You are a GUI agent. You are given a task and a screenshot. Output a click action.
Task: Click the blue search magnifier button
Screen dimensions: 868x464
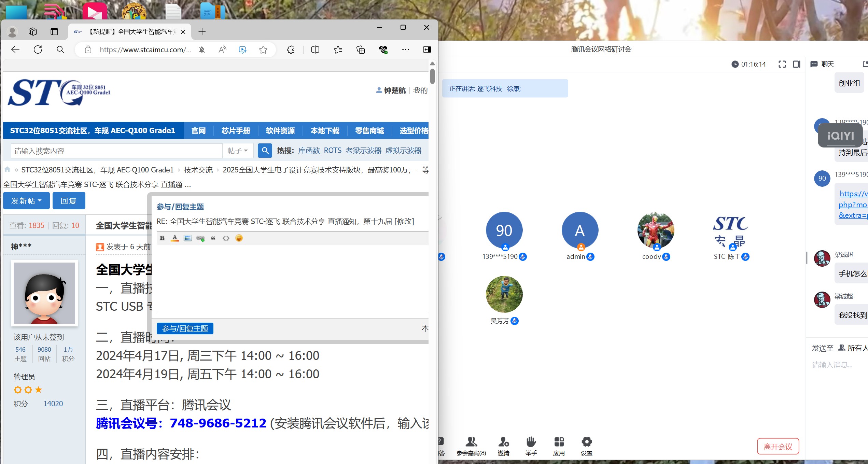tap(265, 151)
